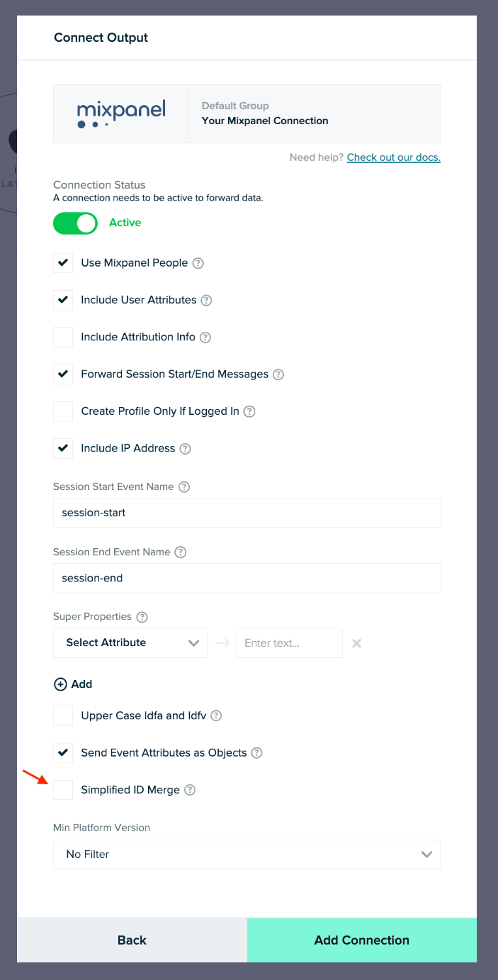Click the Session Start Event Name field
Screen dimensions: 498x980
(247, 513)
